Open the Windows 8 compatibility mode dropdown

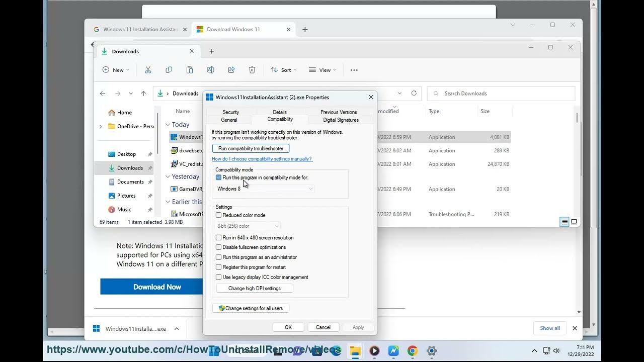pos(265,189)
